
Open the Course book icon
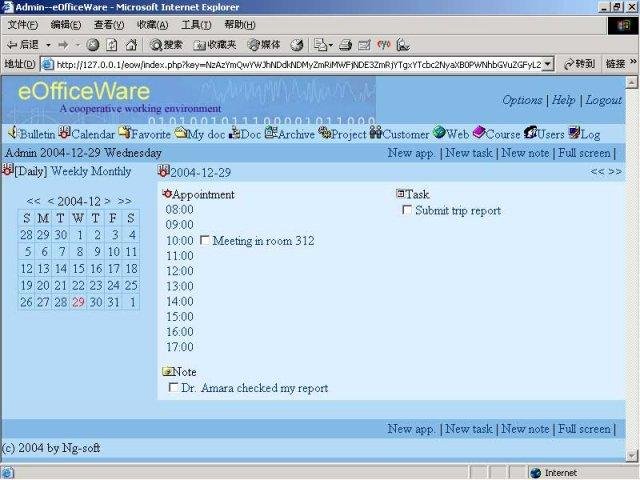point(479,132)
